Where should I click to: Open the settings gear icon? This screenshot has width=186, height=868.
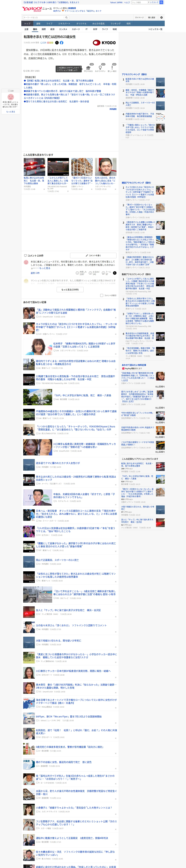click(x=161, y=18)
